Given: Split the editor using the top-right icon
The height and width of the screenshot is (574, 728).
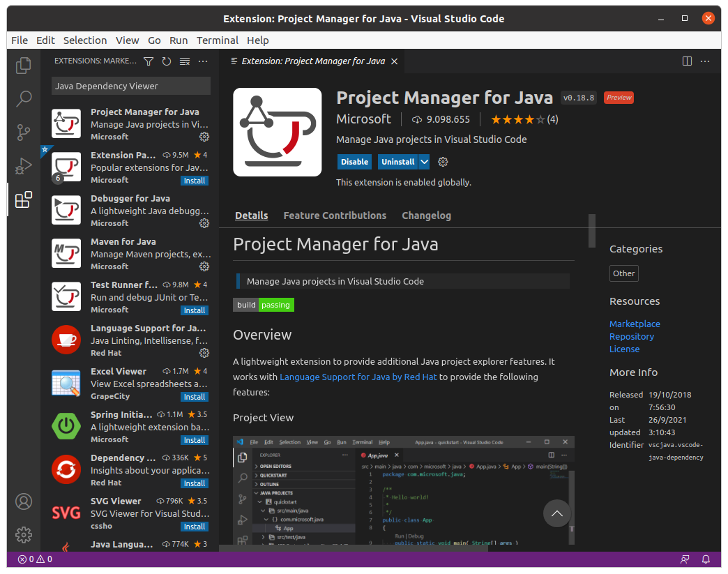Looking at the screenshot, I should (x=688, y=61).
